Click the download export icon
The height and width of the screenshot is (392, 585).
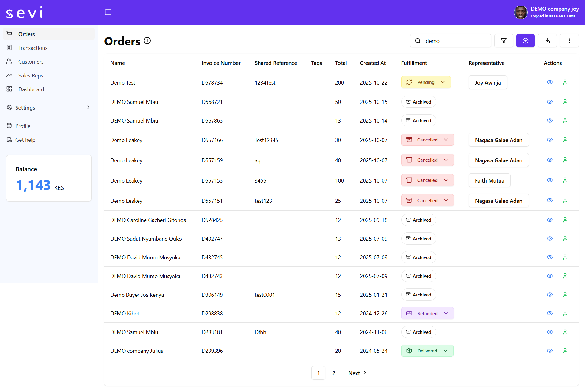pyautogui.click(x=547, y=40)
